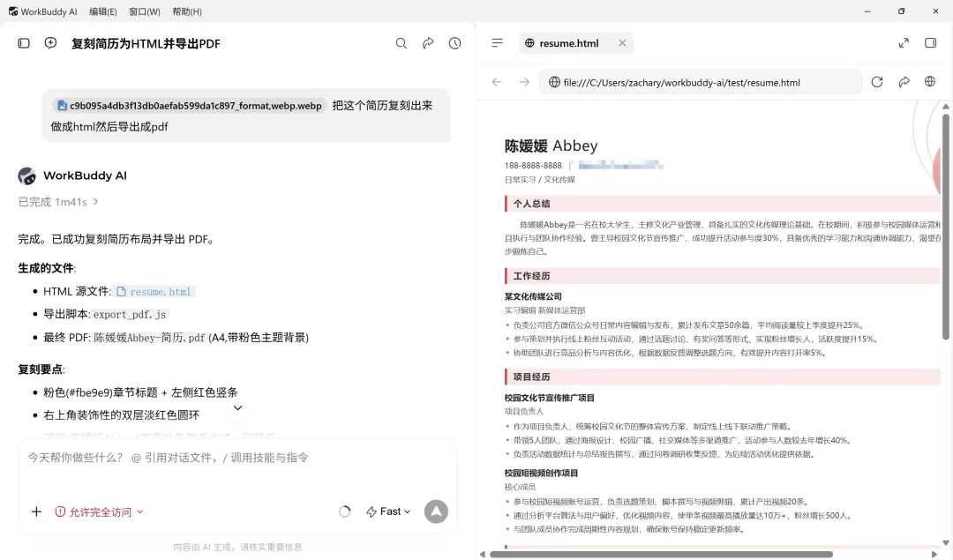
Task: Minimize the WorkBuddy AI window
Action: point(867,11)
